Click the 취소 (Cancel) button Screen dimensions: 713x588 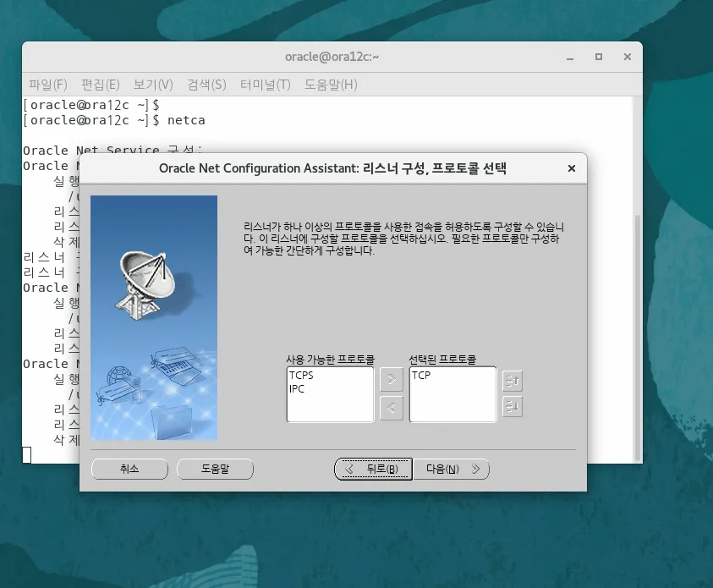pyautogui.click(x=129, y=469)
